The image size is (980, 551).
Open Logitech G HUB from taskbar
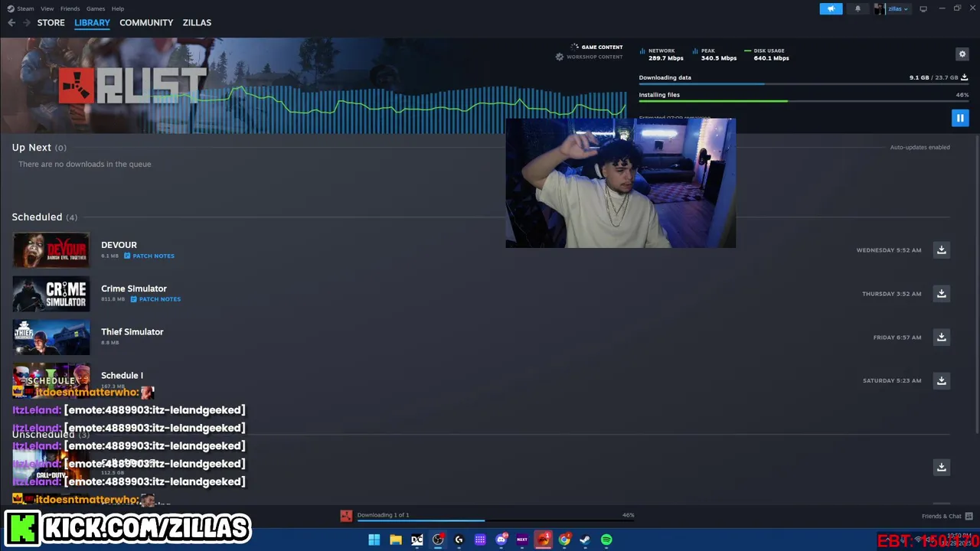click(x=459, y=540)
